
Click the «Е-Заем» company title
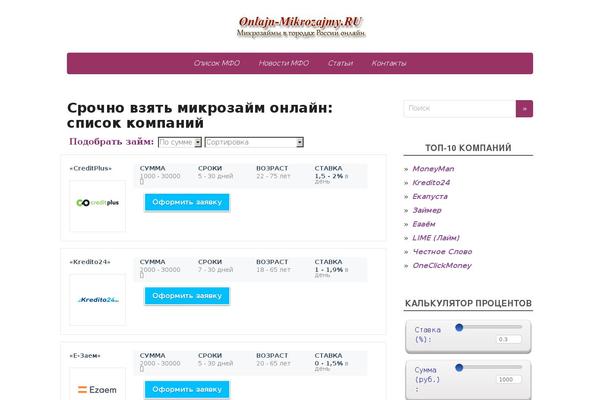tap(85, 356)
